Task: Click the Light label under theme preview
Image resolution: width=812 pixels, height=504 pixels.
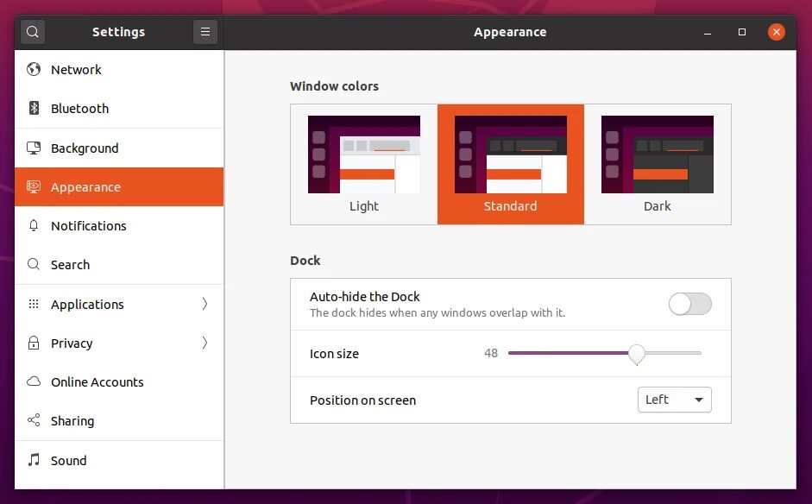Action: click(364, 206)
